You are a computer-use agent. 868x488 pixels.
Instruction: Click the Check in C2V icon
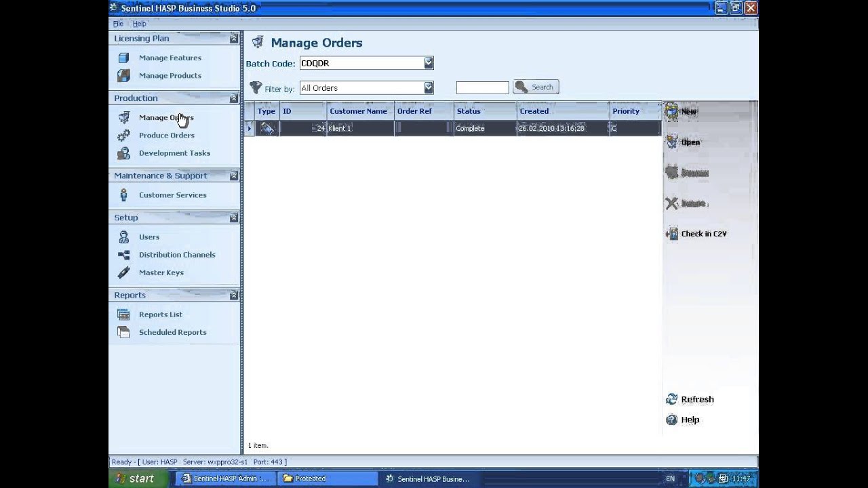[x=672, y=234]
